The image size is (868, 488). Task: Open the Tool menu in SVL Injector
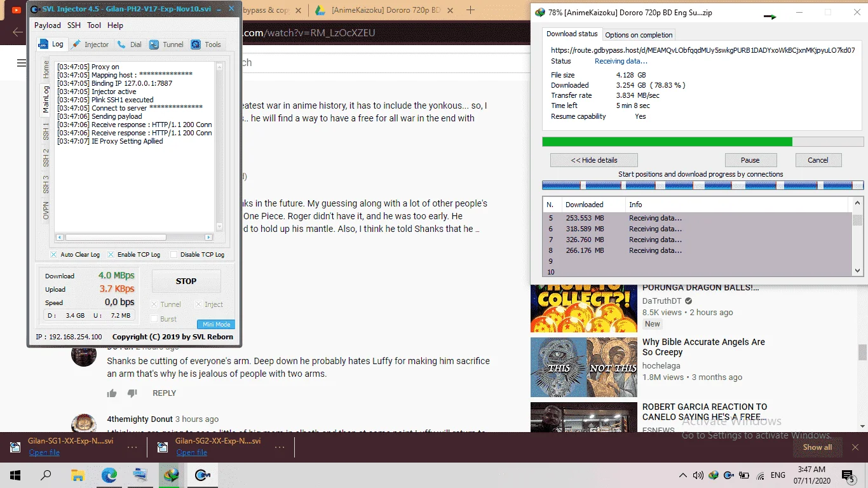click(94, 25)
